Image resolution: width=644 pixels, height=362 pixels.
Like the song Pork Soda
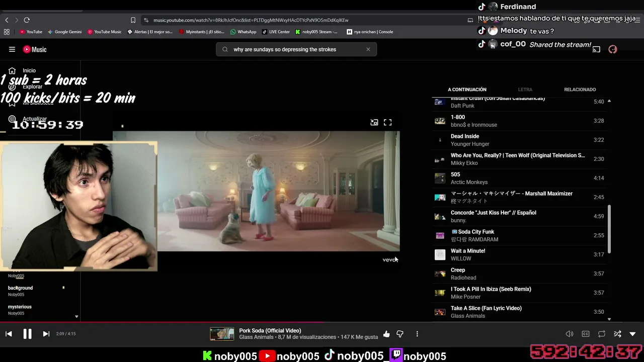point(386,334)
